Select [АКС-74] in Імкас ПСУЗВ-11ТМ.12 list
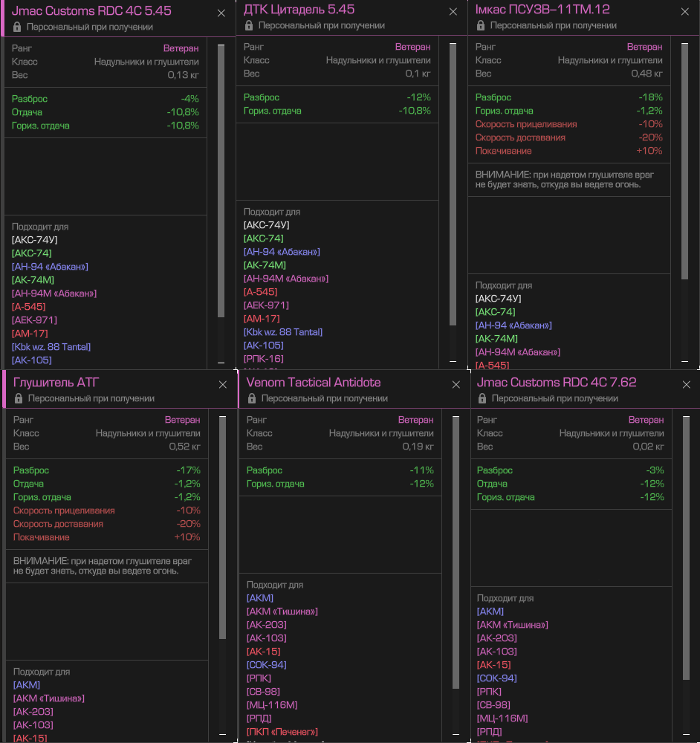 tap(495, 312)
